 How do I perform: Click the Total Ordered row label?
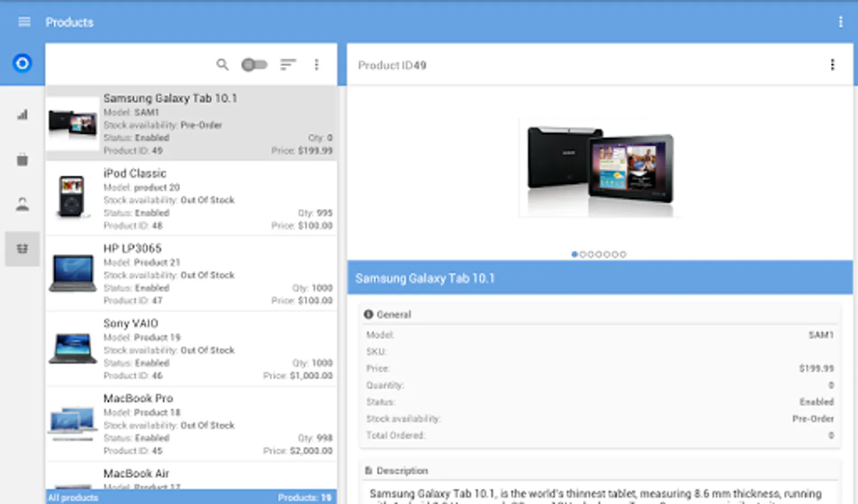(395, 435)
